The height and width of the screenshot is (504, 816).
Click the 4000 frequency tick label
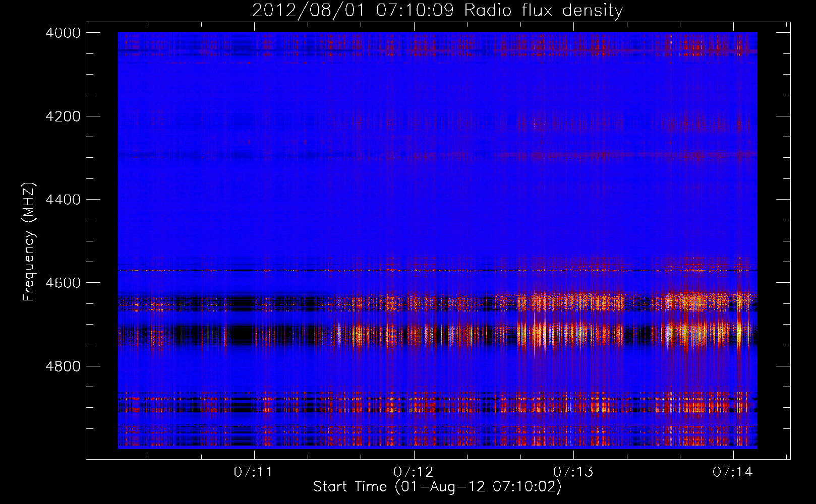(x=63, y=33)
